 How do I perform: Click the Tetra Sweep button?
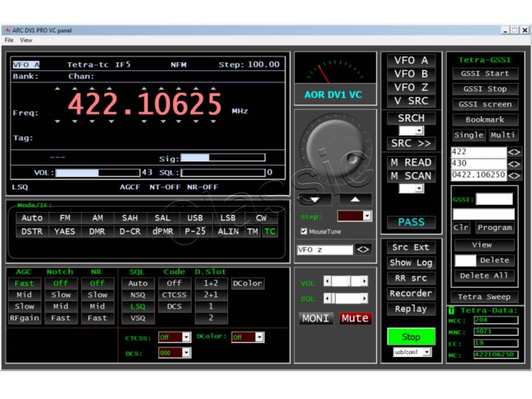484,297
